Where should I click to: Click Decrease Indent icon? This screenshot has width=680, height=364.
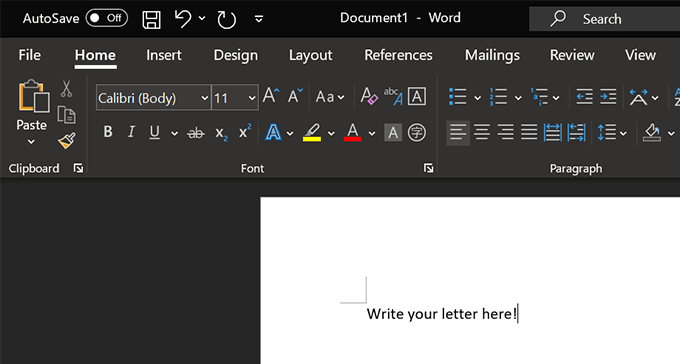[584, 97]
